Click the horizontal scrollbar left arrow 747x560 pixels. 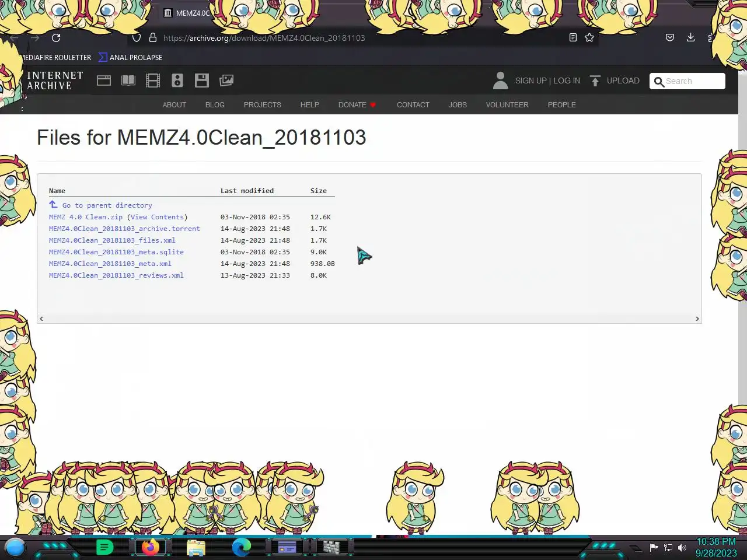[x=41, y=318]
